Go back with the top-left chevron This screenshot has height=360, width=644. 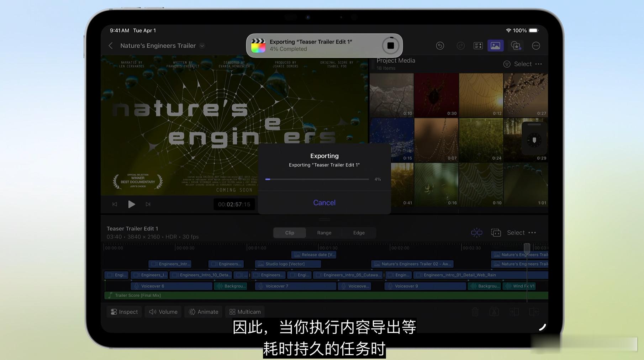pos(111,46)
